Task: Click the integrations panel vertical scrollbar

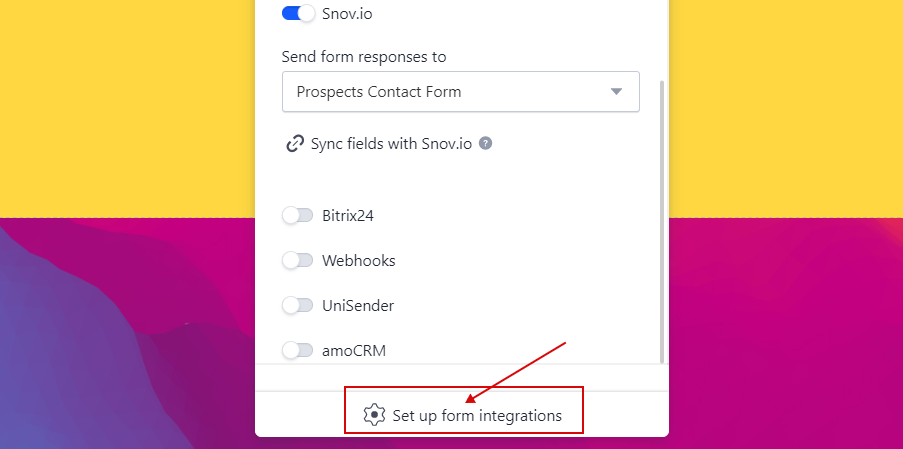Action: coord(661,222)
